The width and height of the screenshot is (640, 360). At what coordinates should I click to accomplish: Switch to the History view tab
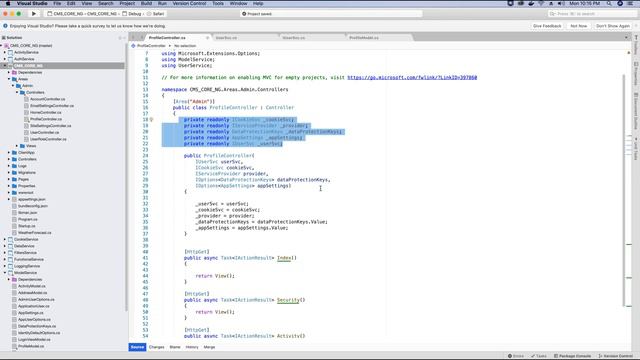(192, 347)
